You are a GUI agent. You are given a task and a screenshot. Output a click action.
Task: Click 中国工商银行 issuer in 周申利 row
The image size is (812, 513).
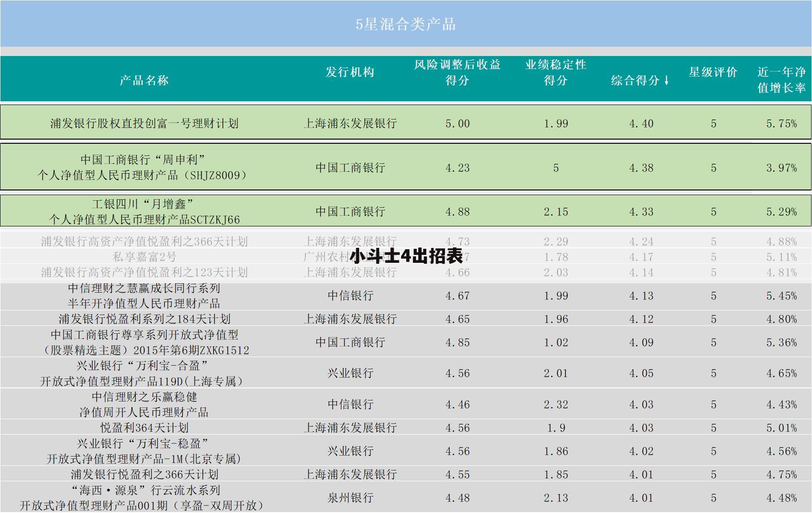[350, 168]
